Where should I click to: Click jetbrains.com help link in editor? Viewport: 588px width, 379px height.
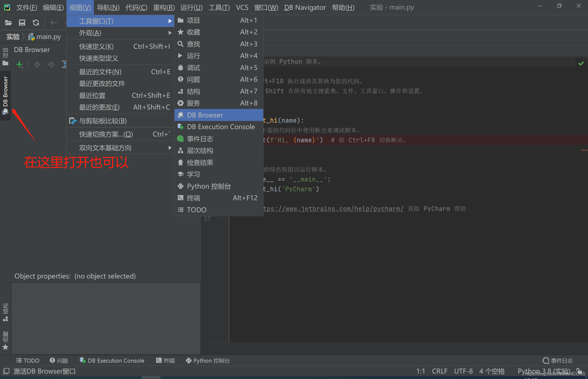(333, 209)
